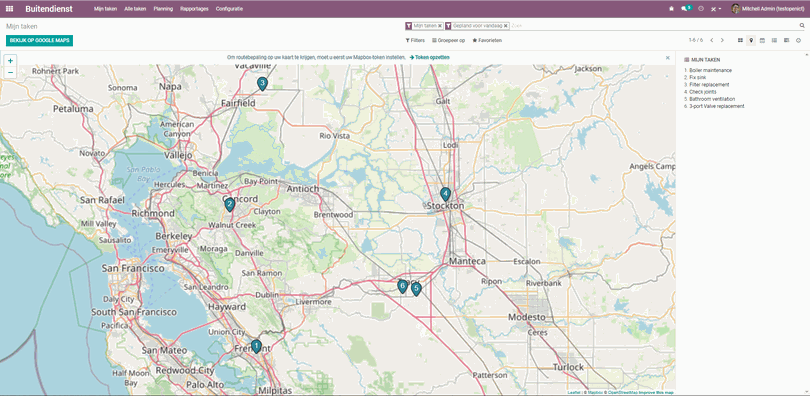
Task: Click Bekijk op Google Maps button
Action: 39,40
